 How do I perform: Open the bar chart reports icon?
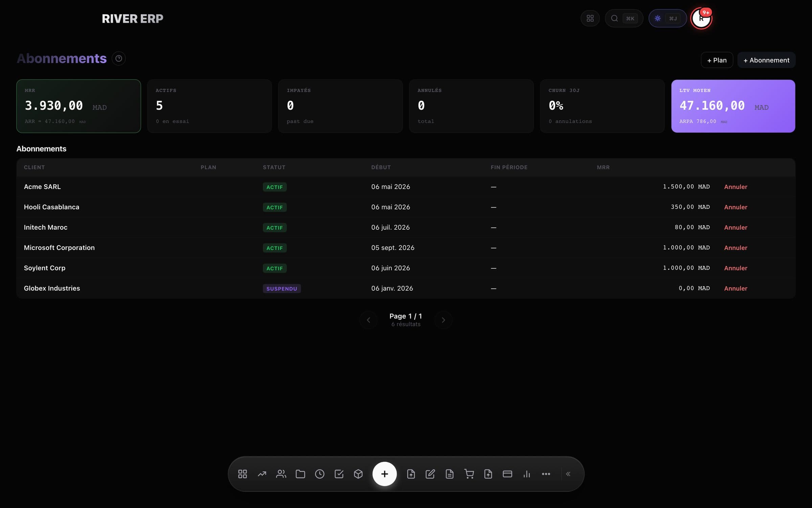click(x=527, y=474)
